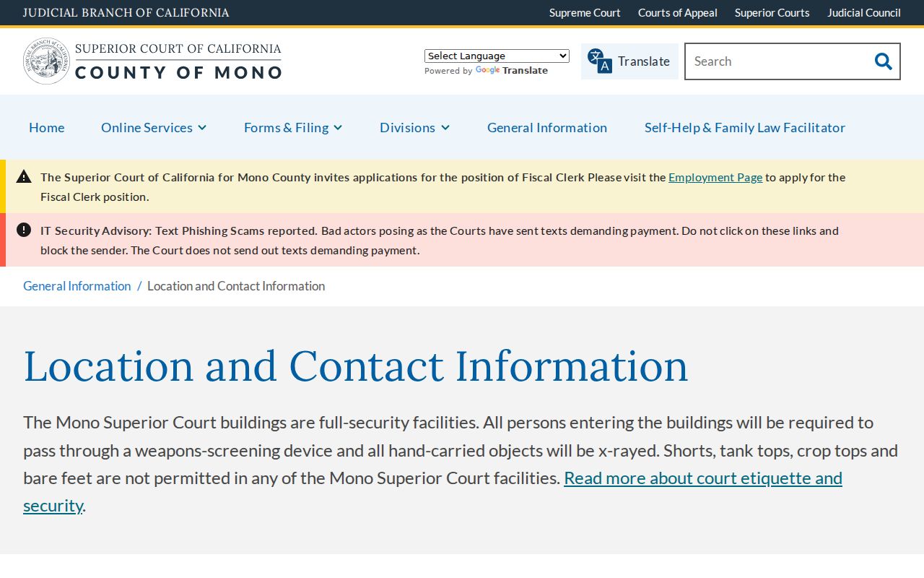
Task: Visit the Courts of Appeal link
Action: [678, 12]
